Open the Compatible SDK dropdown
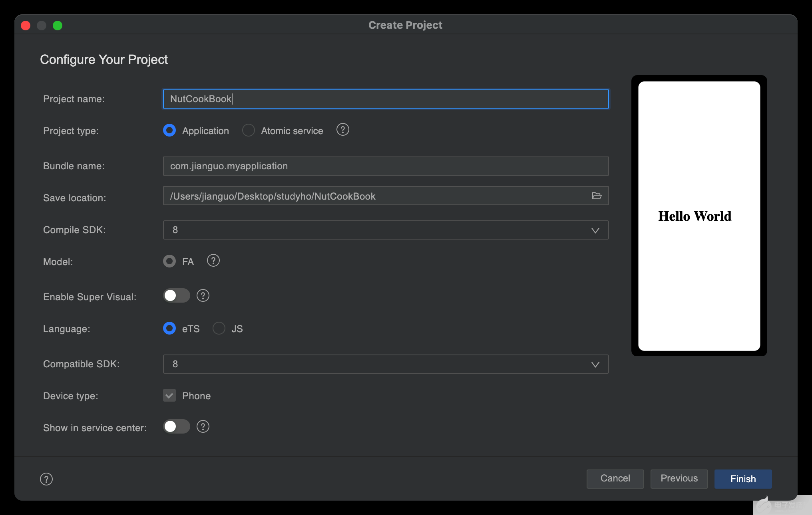The image size is (812, 515). tap(595, 364)
